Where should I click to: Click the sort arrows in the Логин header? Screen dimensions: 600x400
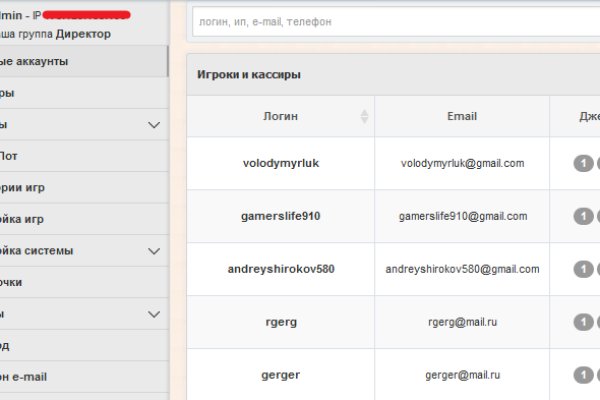365,117
